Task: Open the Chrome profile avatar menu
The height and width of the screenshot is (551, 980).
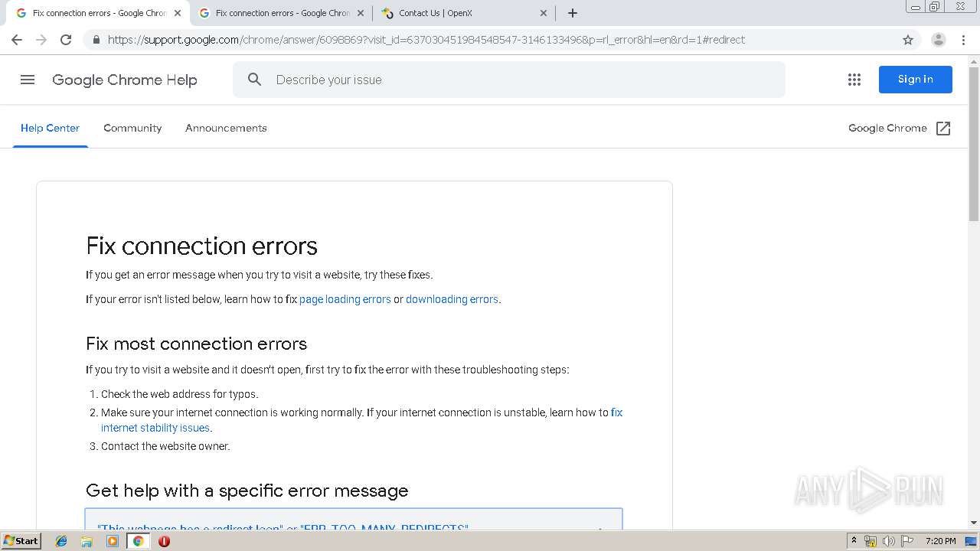Action: coord(938,40)
